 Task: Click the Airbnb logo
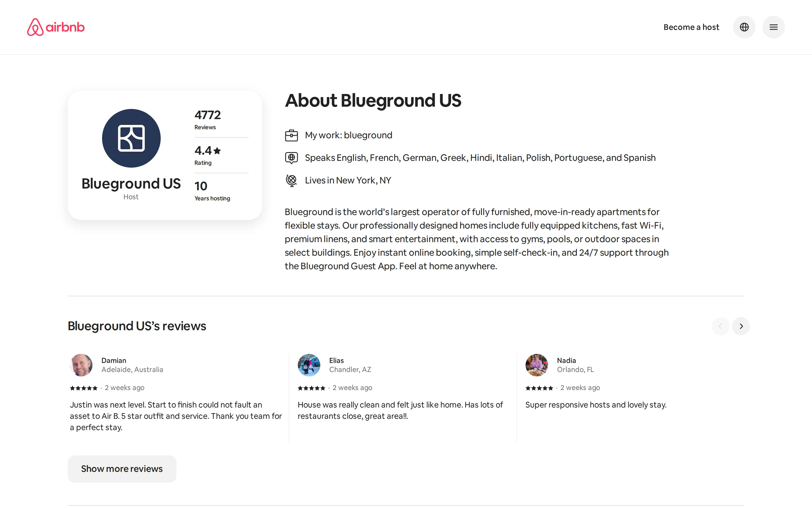pyautogui.click(x=56, y=27)
